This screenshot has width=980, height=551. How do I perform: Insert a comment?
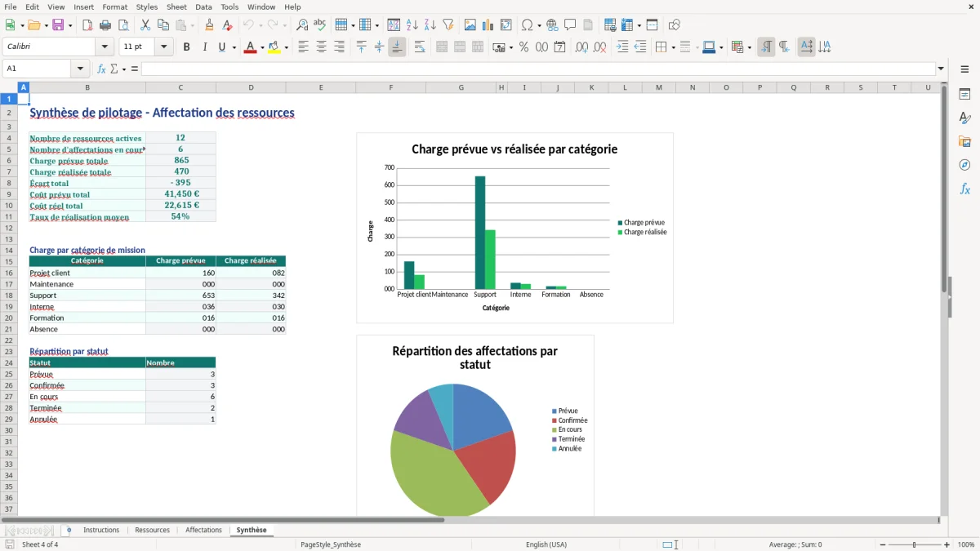coord(570,25)
